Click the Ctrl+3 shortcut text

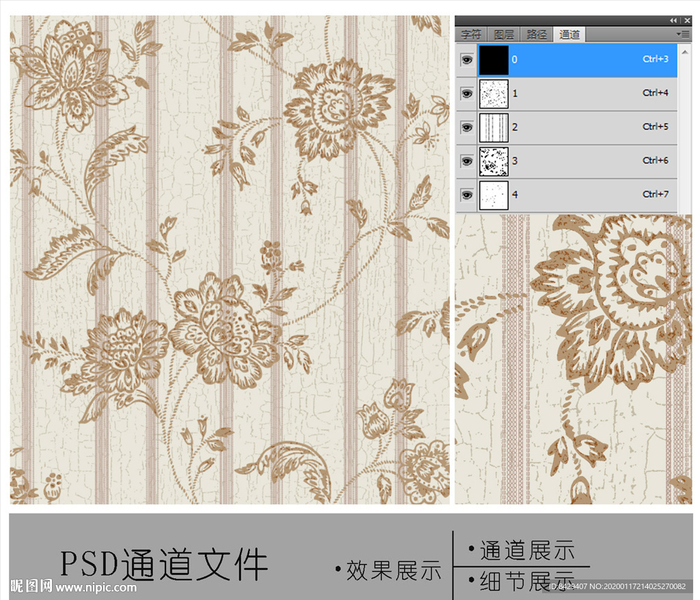pos(656,59)
